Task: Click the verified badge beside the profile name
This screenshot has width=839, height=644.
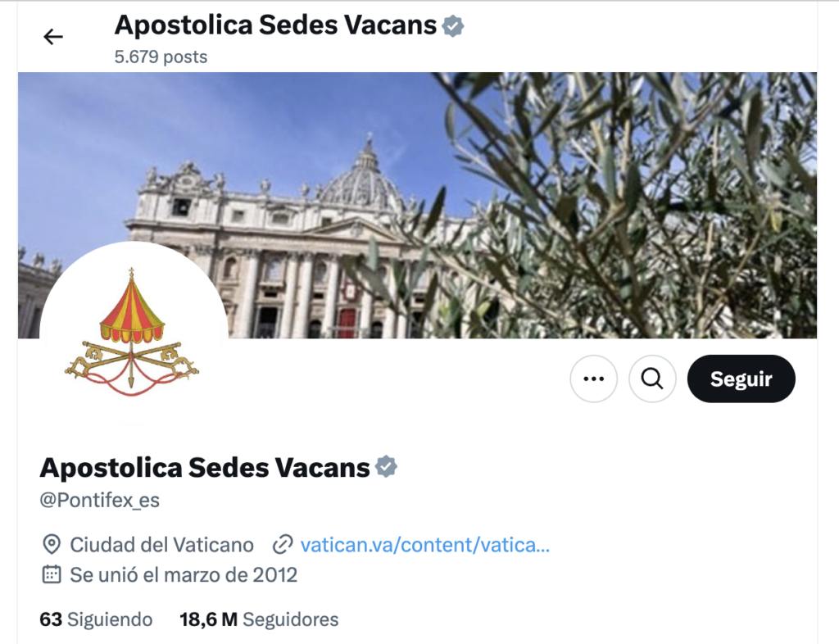Action: (386, 467)
